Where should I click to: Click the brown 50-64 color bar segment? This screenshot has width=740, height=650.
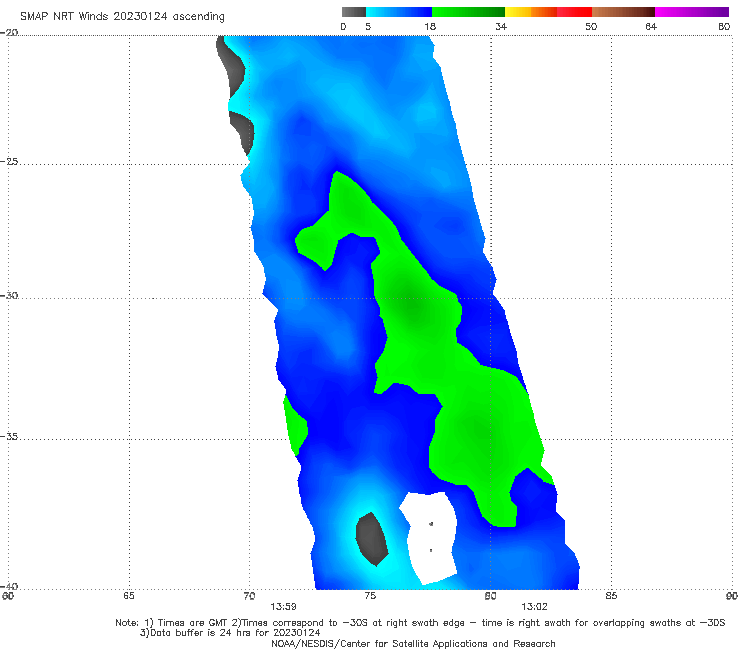(623, 12)
